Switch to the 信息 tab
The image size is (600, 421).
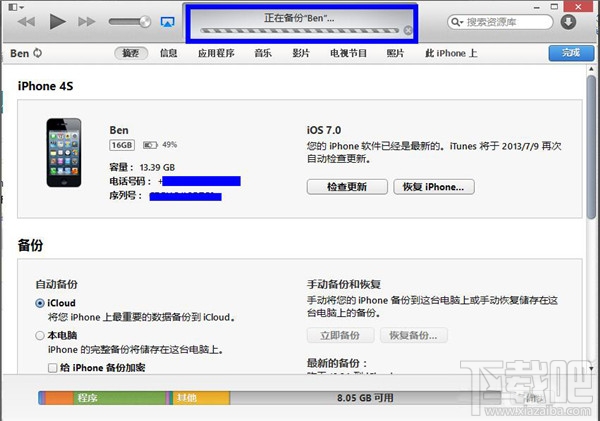click(168, 53)
